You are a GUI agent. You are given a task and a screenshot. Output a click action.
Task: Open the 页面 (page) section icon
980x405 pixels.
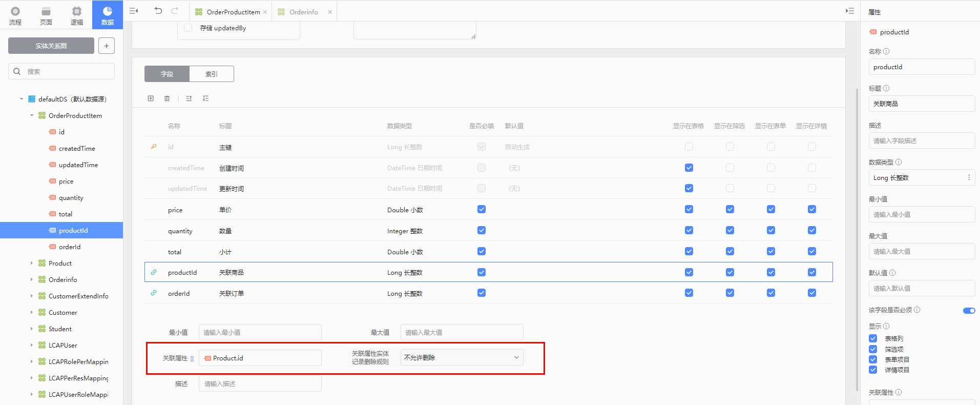point(46,15)
